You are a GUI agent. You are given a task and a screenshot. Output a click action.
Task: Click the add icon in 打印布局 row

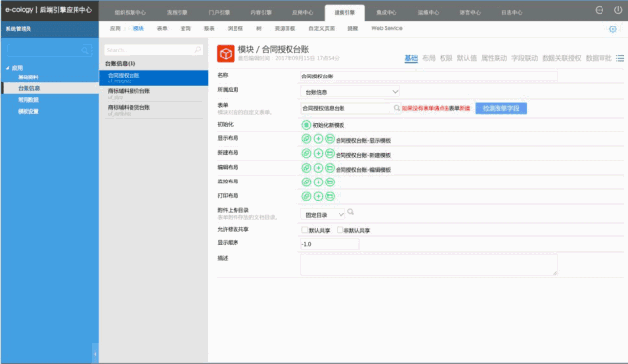coord(318,196)
